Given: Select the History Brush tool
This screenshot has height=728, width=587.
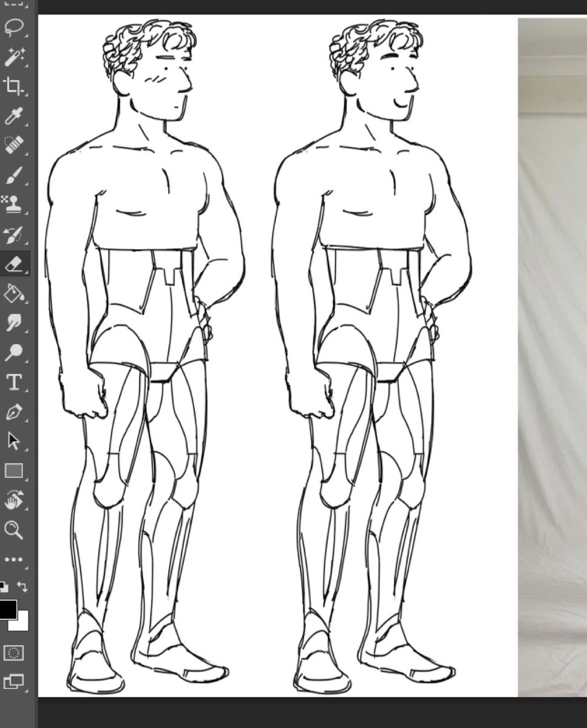Looking at the screenshot, I should pos(13,234).
